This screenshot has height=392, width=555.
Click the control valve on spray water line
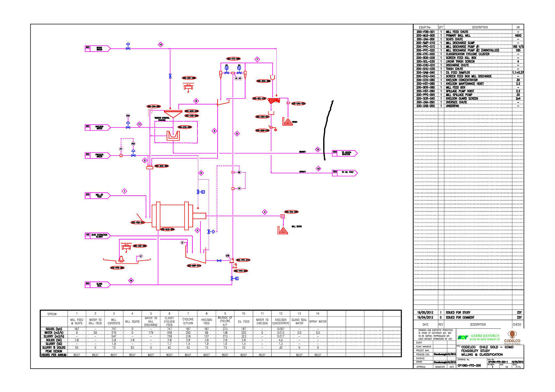pos(128,46)
